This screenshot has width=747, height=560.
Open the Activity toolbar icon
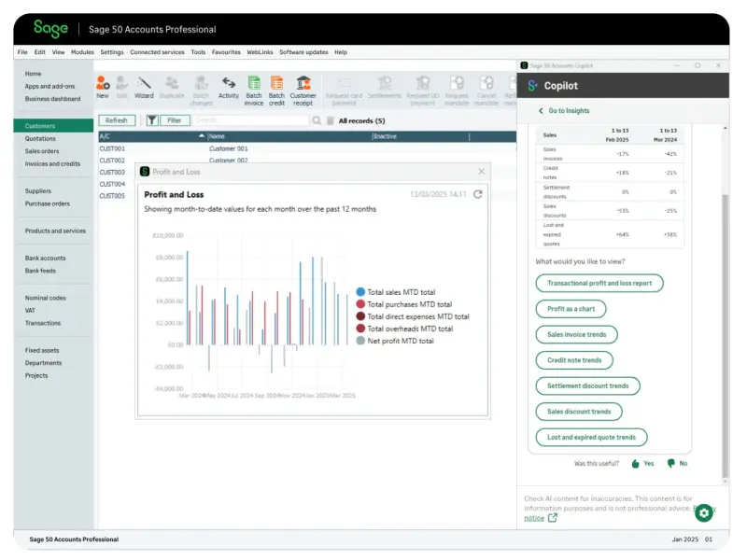[x=229, y=84]
